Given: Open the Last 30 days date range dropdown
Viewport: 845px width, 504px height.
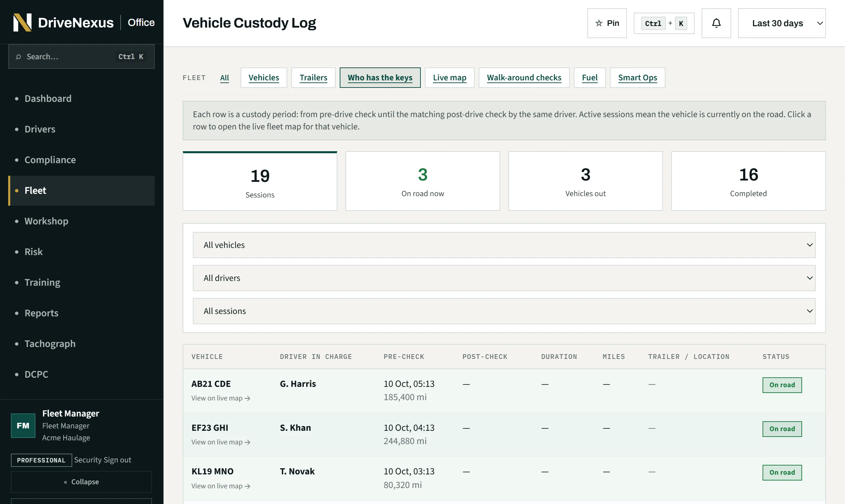Looking at the screenshot, I should pos(782,23).
